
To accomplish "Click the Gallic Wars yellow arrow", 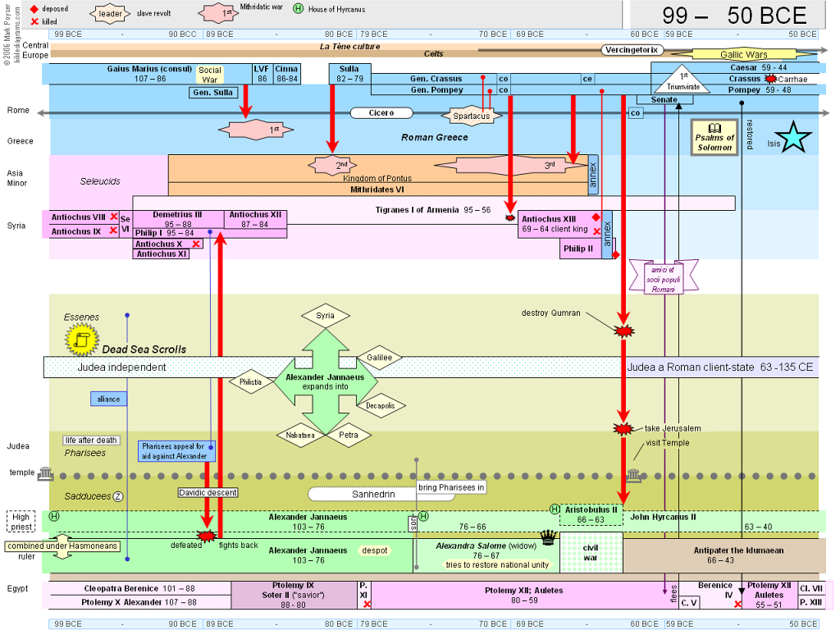I will click(744, 54).
